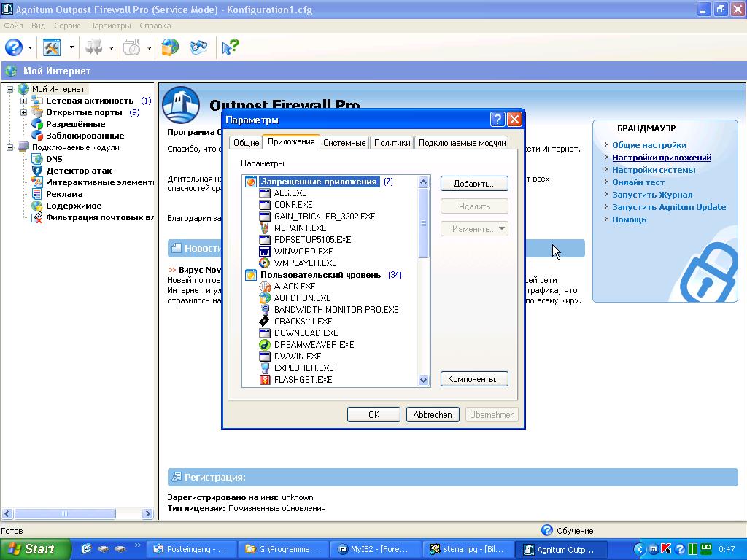
Task: Select BANDWIDTH MONITOR PRO.EXE entry
Action: tap(336, 309)
